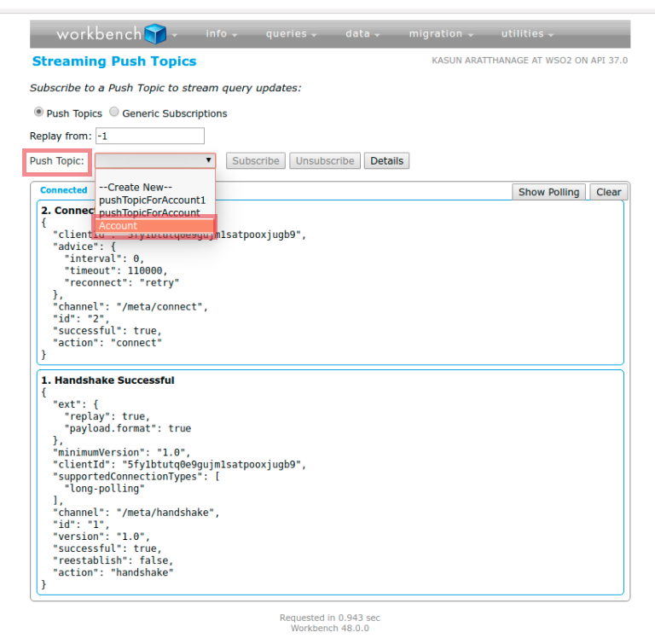Click the "action": "connect" line

(107, 343)
